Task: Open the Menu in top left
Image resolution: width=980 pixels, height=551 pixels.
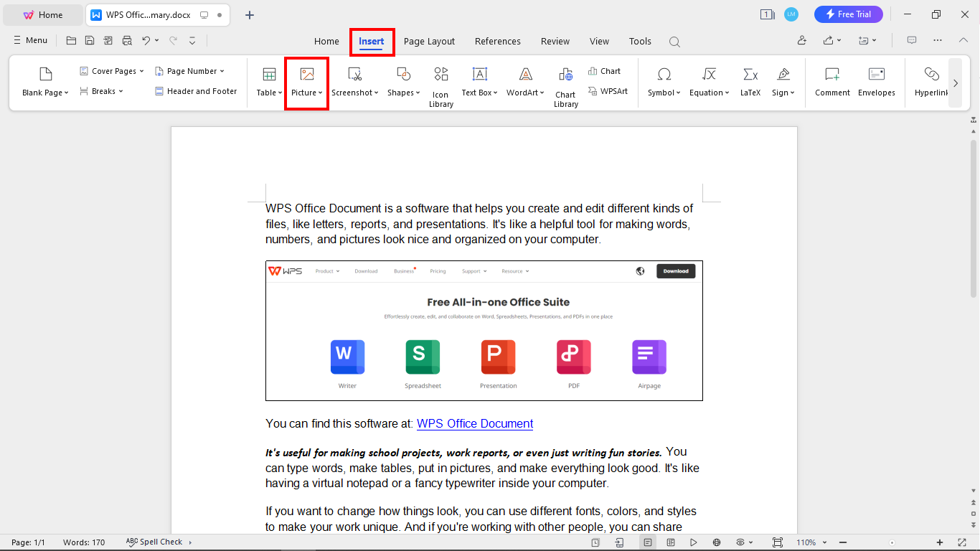Action: 29,40
